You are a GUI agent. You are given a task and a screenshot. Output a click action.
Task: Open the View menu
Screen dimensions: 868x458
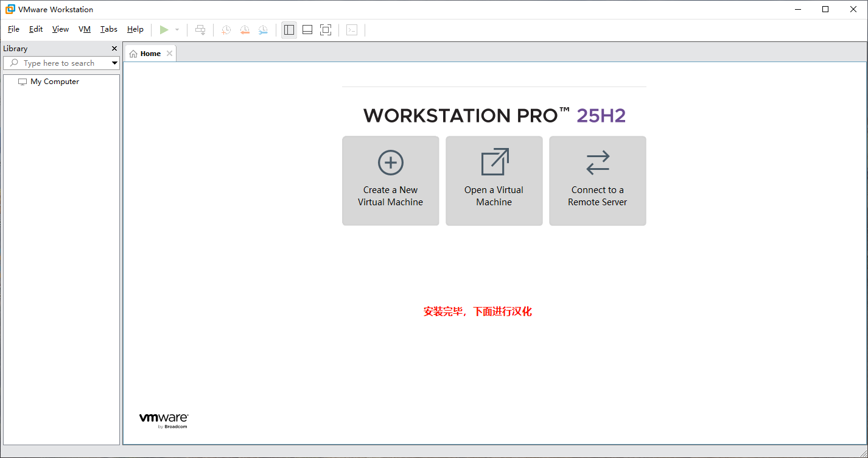click(60, 29)
